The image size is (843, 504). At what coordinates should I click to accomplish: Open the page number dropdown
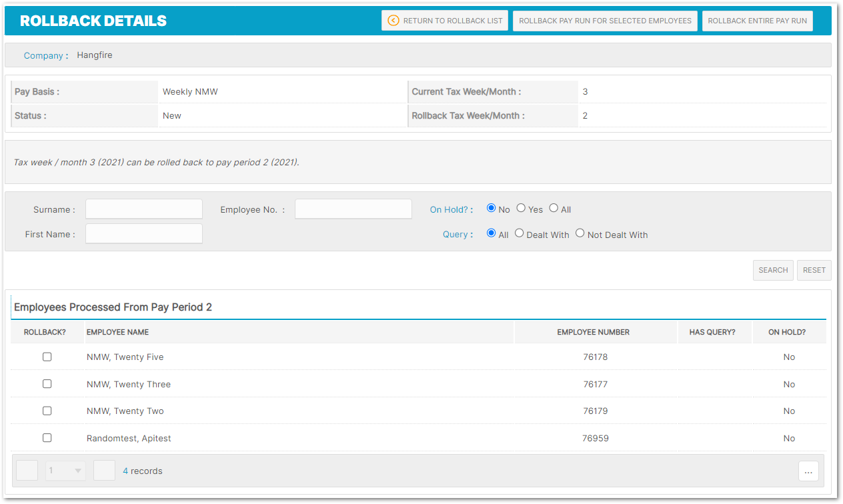click(65, 471)
